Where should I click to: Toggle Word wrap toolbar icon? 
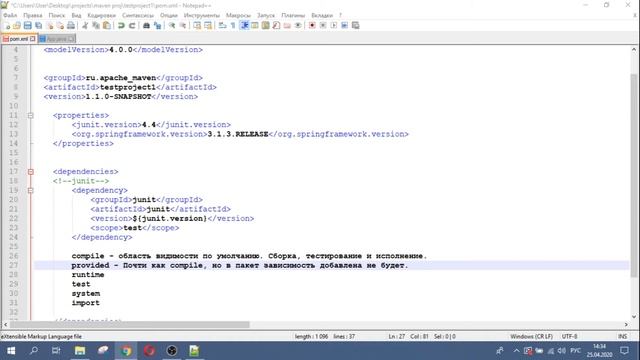pos(222,26)
